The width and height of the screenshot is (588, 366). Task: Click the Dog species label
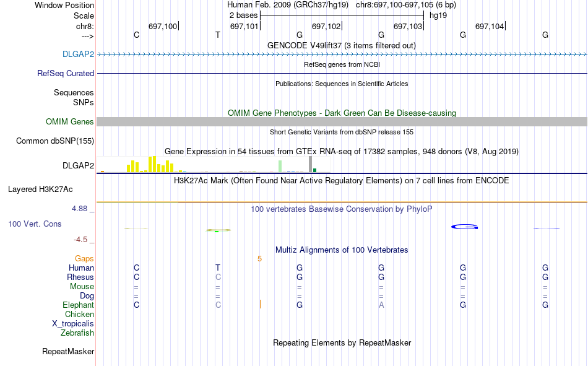[87, 295]
